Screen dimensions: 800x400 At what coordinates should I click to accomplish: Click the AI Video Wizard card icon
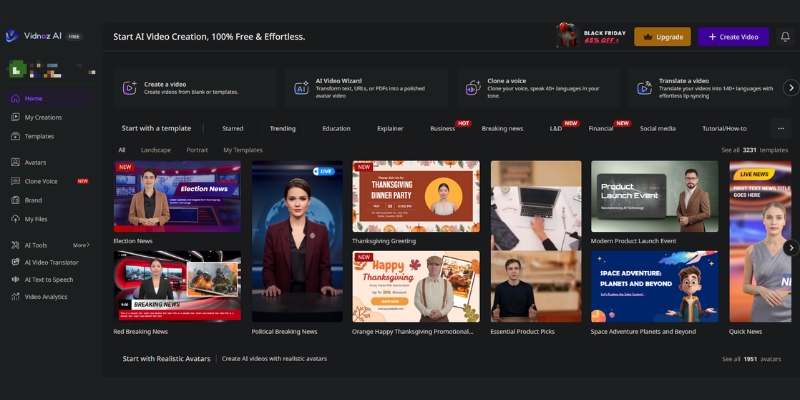coord(302,88)
